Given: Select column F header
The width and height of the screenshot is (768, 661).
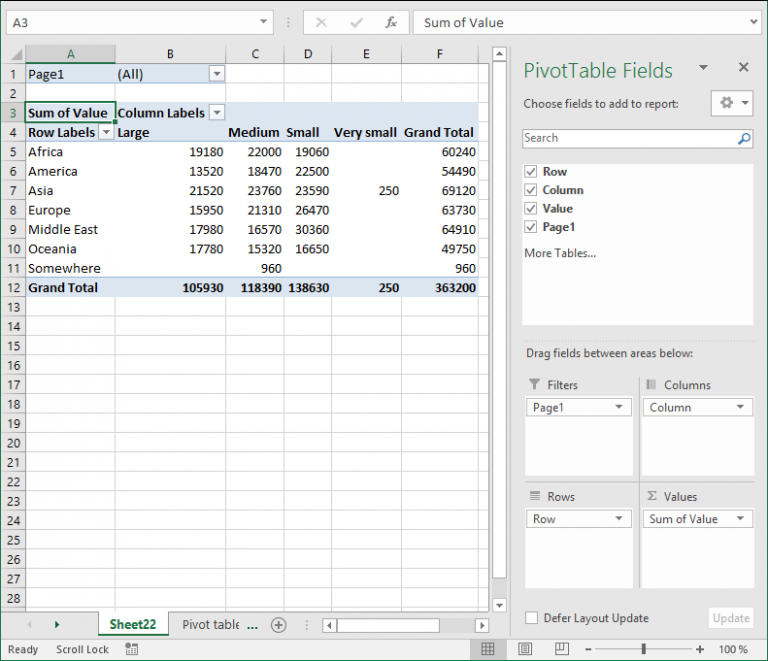Looking at the screenshot, I should (x=440, y=54).
